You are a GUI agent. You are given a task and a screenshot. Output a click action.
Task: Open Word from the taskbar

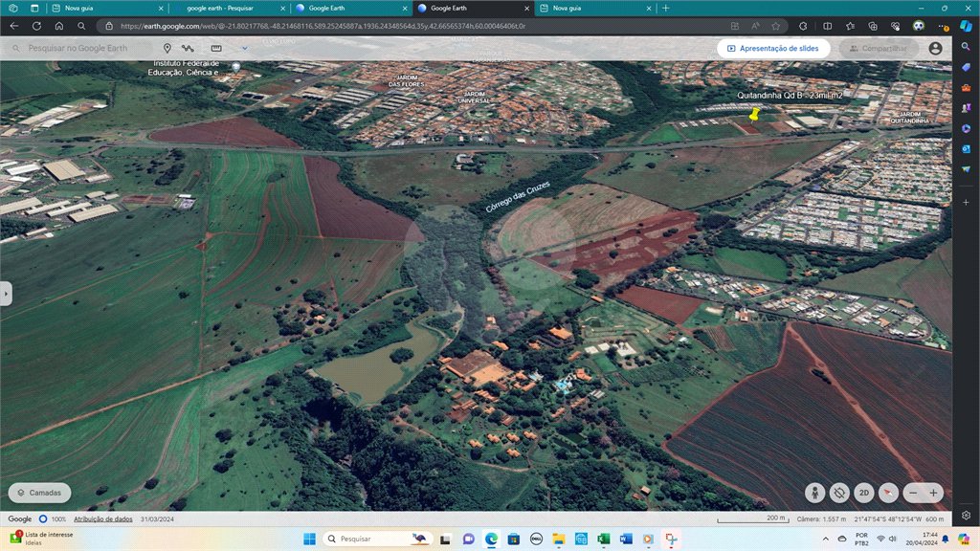coord(626,539)
